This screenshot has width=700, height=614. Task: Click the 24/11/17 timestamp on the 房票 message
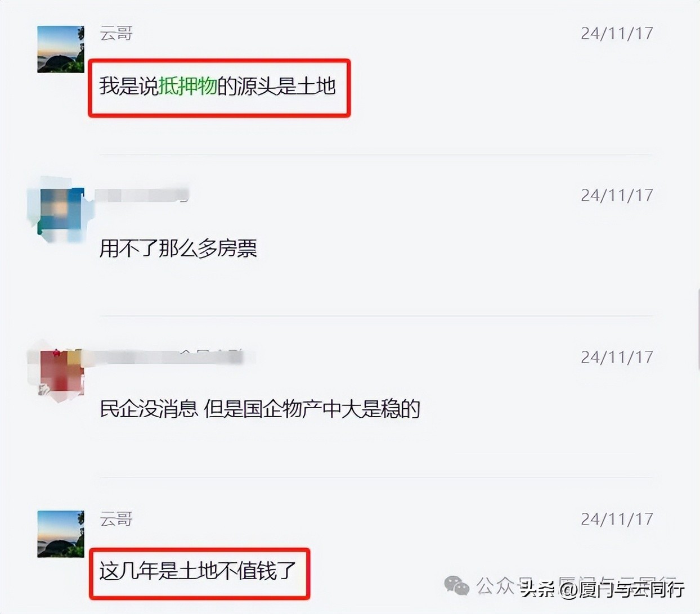617,196
